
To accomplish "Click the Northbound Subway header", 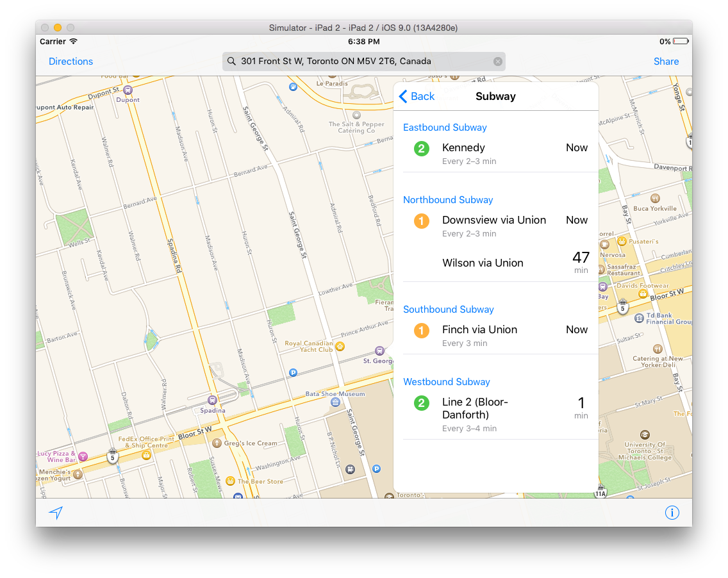I will point(448,200).
